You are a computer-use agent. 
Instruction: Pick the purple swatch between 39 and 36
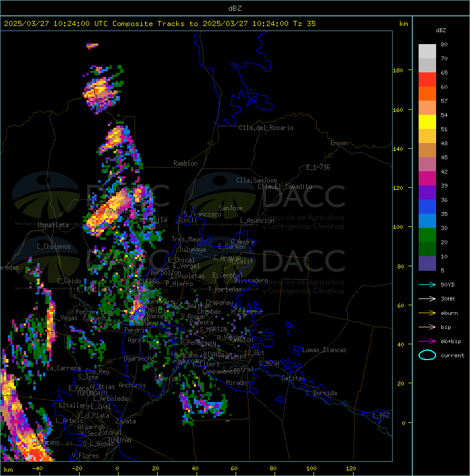tap(427, 192)
